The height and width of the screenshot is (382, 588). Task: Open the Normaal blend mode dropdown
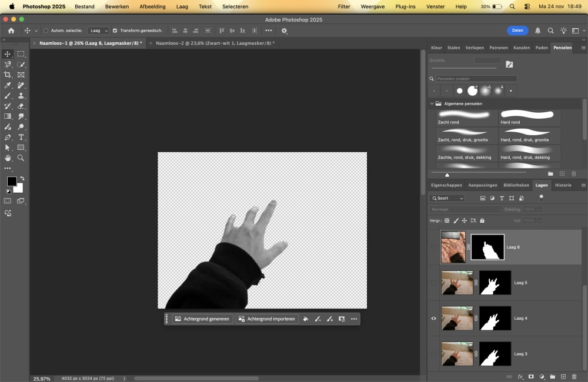click(466, 210)
